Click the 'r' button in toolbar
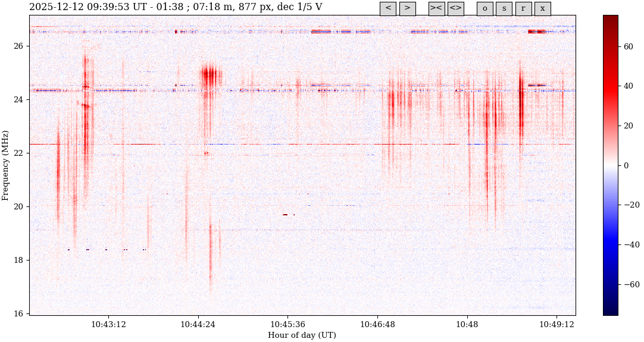 tap(523, 8)
